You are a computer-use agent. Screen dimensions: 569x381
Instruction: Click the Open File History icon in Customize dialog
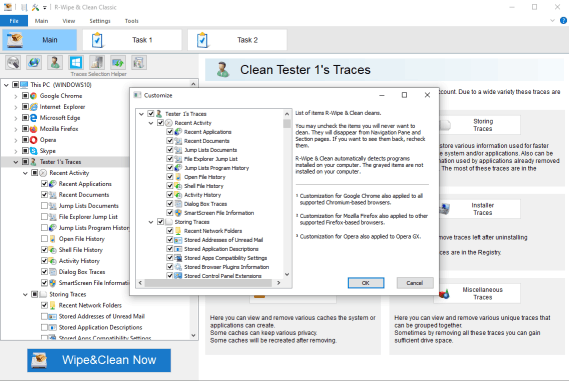178,177
